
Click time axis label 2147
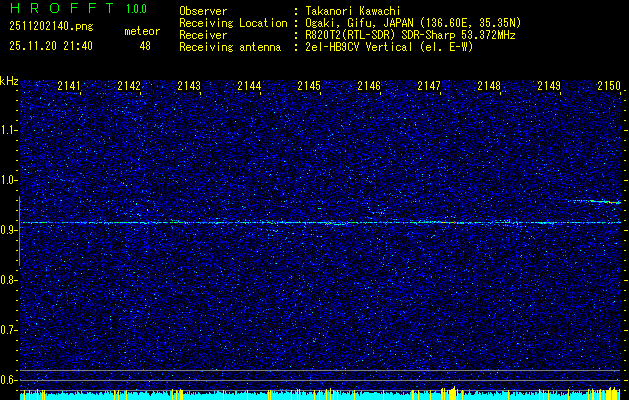tap(428, 86)
